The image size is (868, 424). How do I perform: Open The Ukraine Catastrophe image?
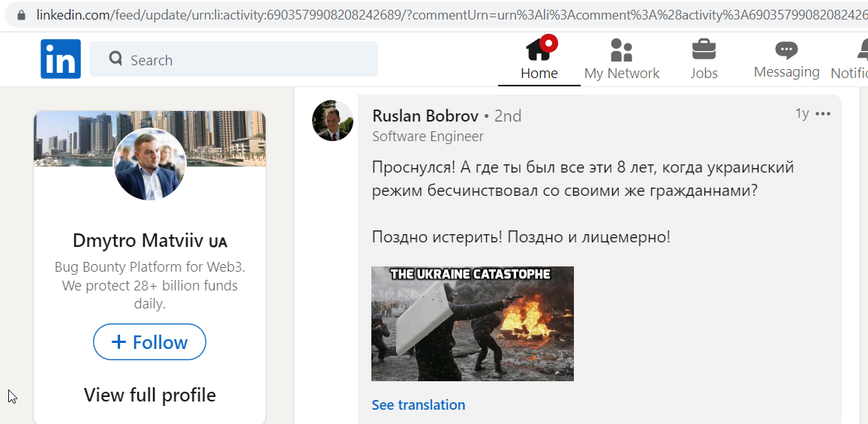pyautogui.click(x=472, y=323)
